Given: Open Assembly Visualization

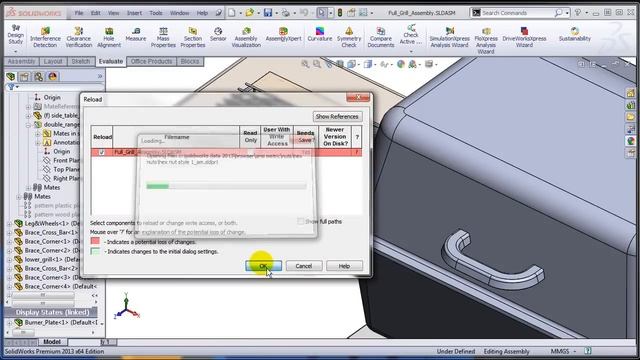Looking at the screenshot, I should pos(246,37).
